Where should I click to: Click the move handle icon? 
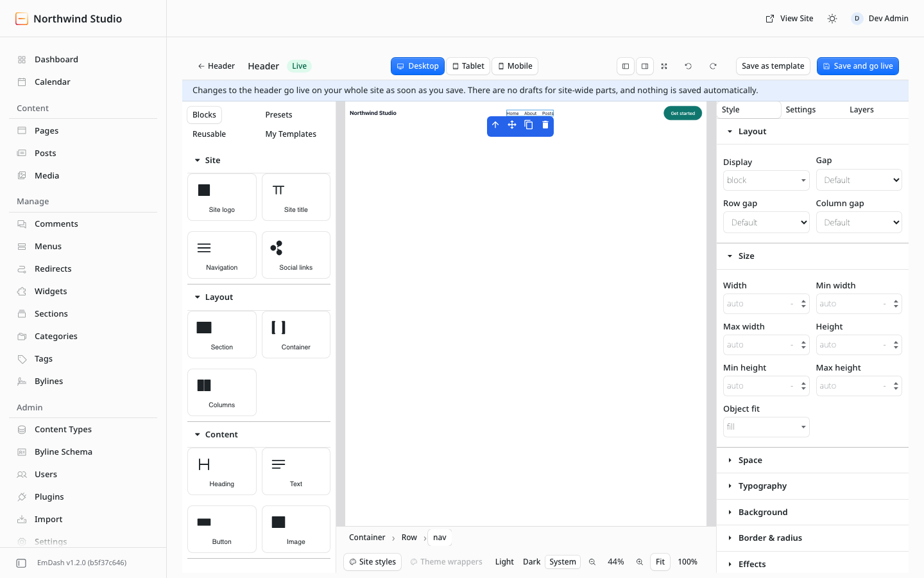[x=512, y=125]
